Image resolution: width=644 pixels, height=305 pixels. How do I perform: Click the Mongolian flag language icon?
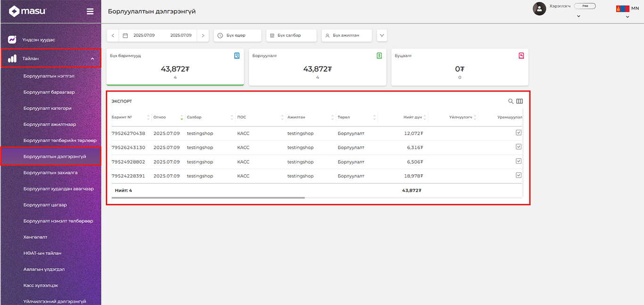(622, 8)
